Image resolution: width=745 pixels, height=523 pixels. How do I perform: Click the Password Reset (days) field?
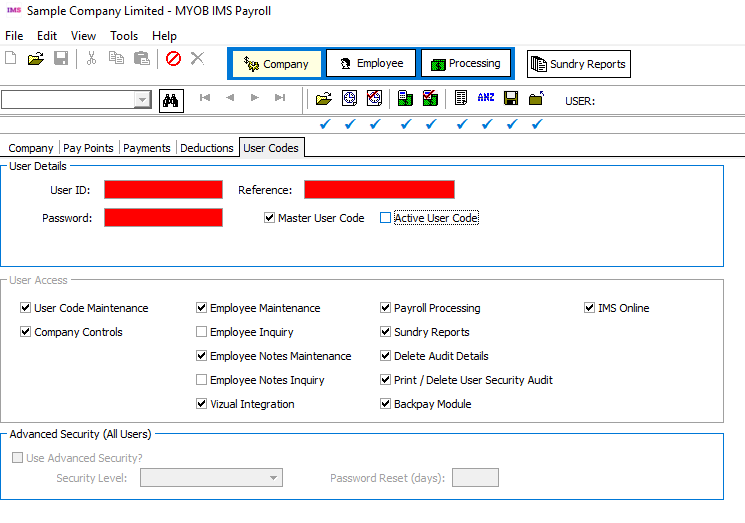[x=475, y=477]
